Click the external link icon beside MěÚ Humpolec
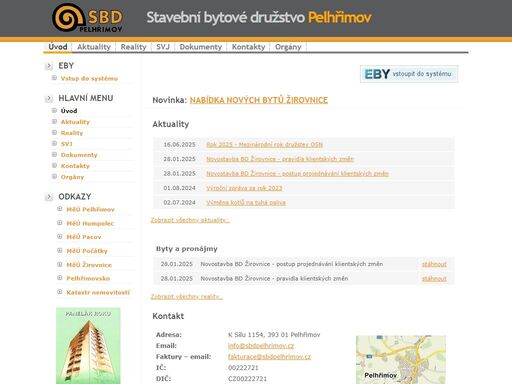The image size is (512, 384). tap(60, 223)
